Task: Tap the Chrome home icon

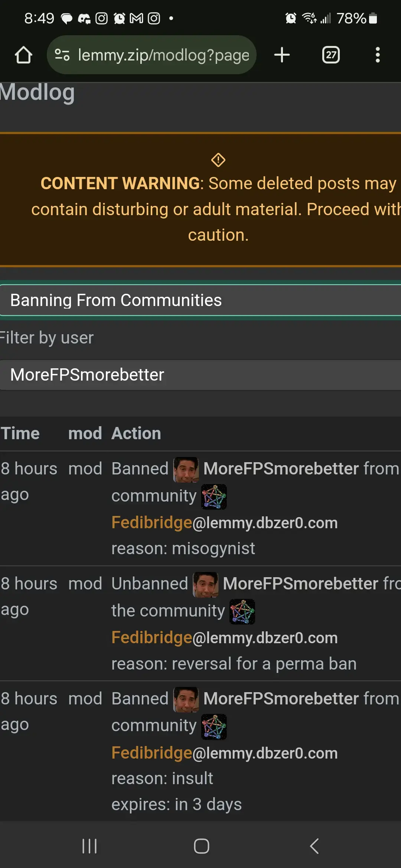Action: point(23,55)
